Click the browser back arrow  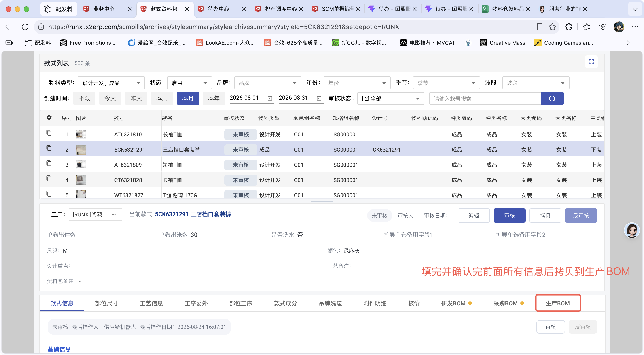9,27
